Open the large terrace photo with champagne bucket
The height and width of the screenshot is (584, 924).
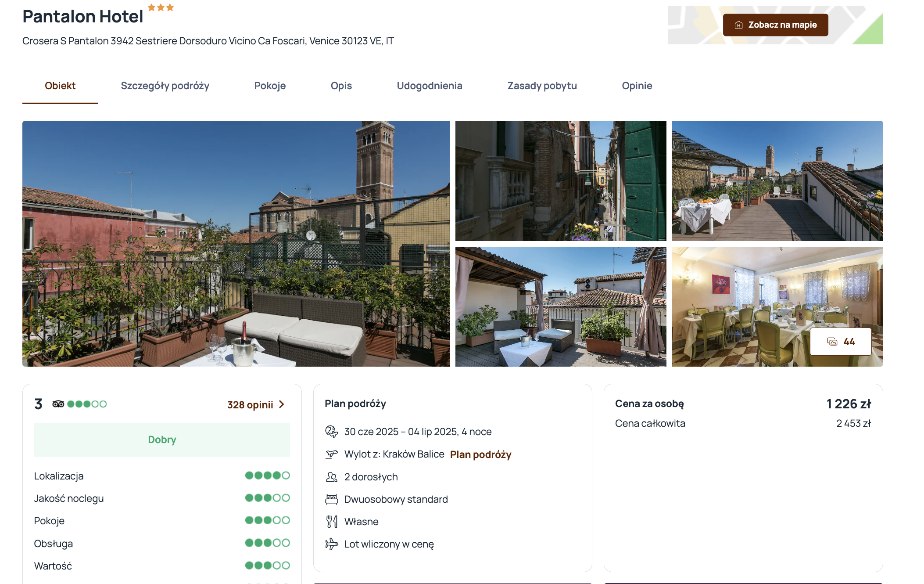236,244
